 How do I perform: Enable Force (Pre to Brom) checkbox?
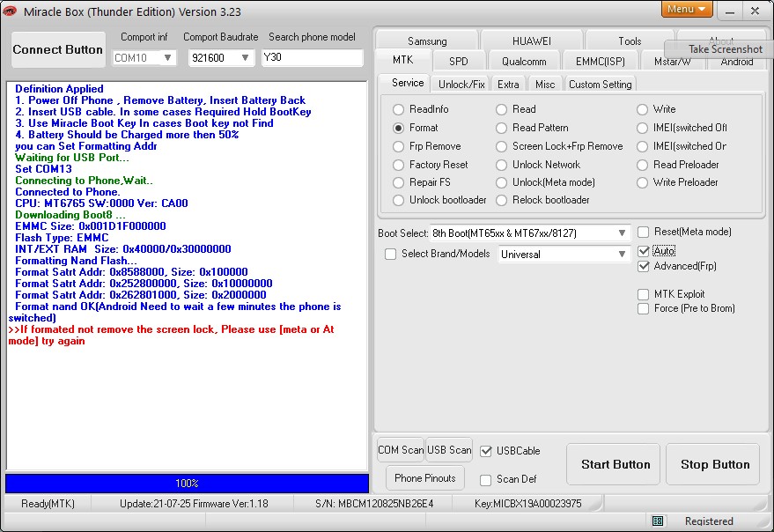pos(643,309)
